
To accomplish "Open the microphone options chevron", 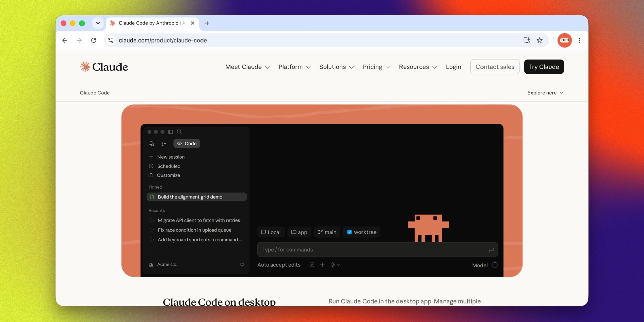I will [339, 265].
